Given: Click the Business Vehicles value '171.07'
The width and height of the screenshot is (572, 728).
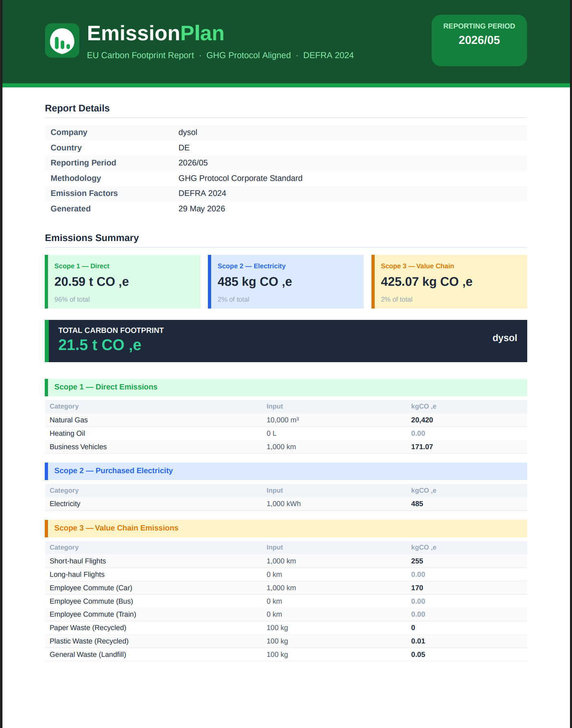Looking at the screenshot, I should pos(422,447).
